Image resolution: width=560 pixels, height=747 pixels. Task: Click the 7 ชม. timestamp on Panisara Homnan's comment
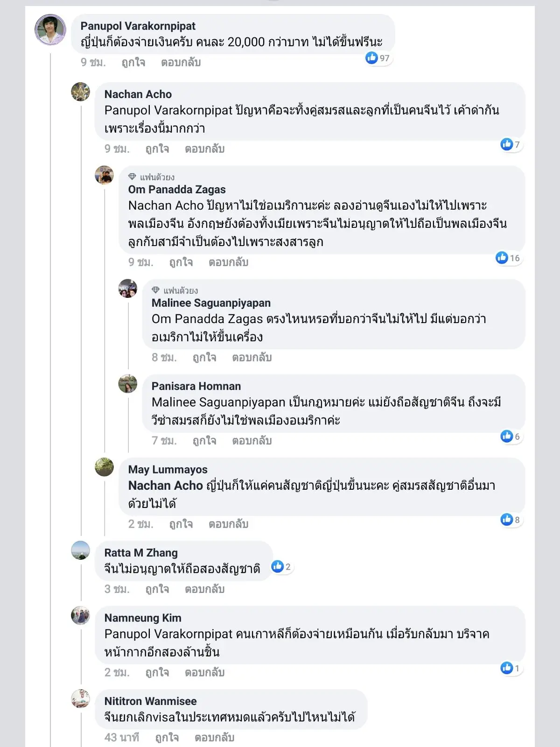click(164, 441)
